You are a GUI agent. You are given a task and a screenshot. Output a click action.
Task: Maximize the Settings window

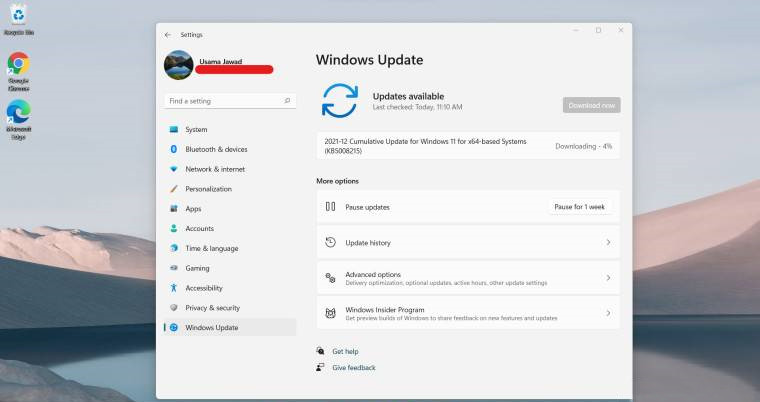tap(599, 30)
